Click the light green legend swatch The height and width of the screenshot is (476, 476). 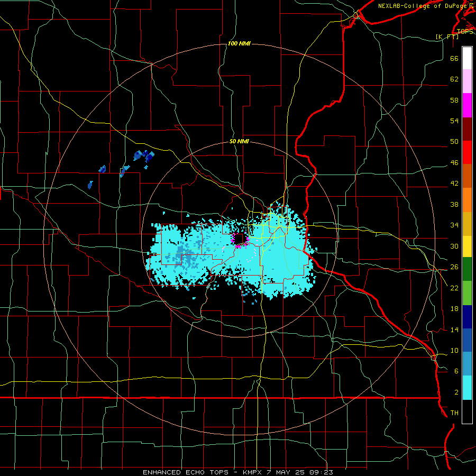click(467, 293)
